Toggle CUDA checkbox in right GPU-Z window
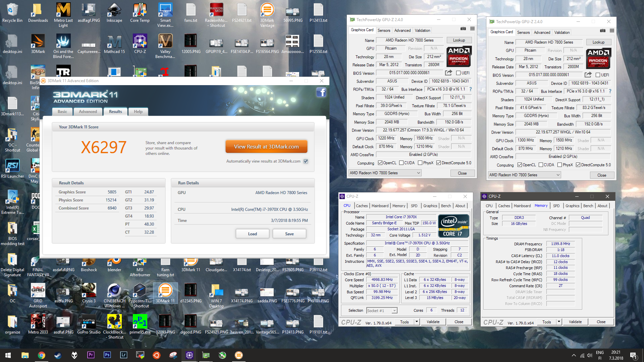Viewport: 644px width, 362px height. click(541, 165)
